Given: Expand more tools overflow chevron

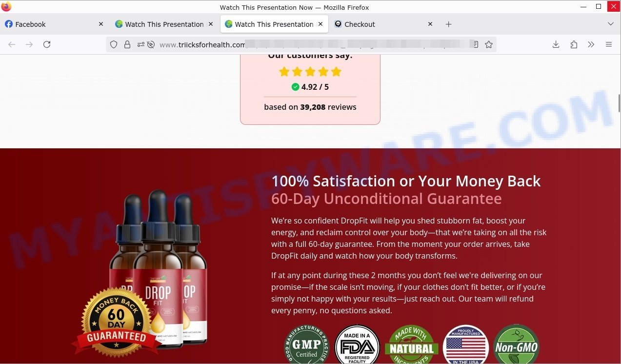Looking at the screenshot, I should point(591,44).
